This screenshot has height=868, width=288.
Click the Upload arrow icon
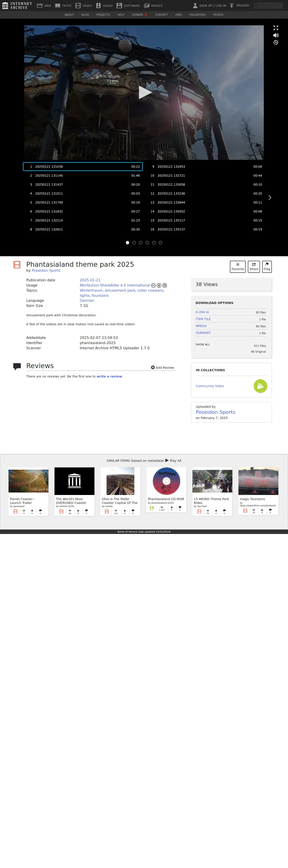(232, 6)
